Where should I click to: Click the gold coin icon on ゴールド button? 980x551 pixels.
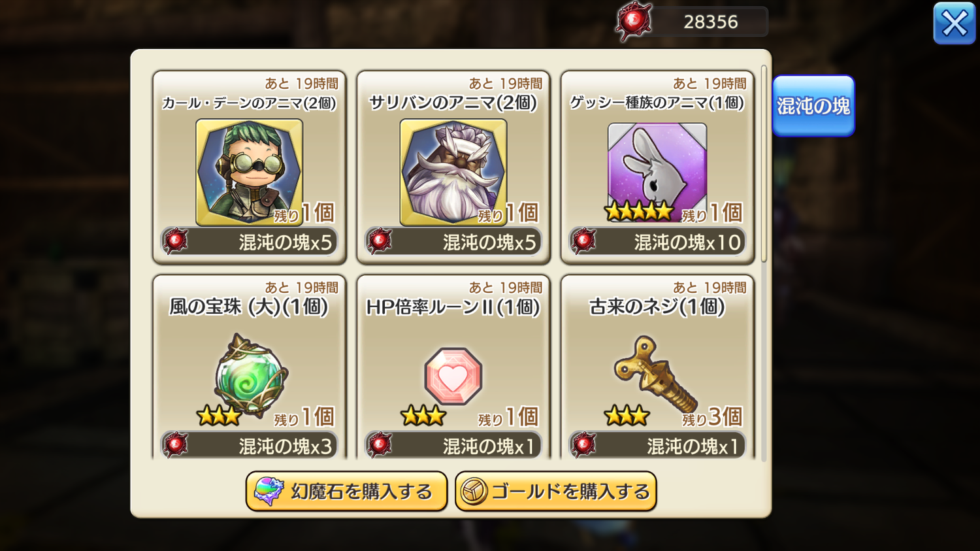474,492
